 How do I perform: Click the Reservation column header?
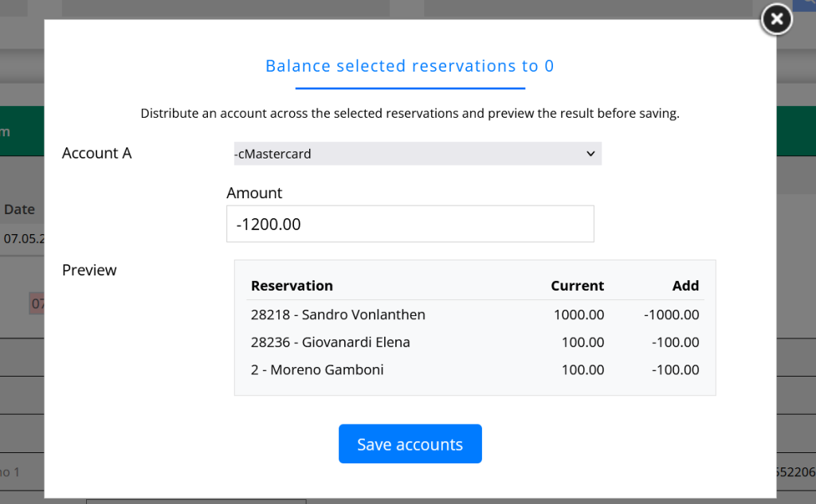click(292, 286)
